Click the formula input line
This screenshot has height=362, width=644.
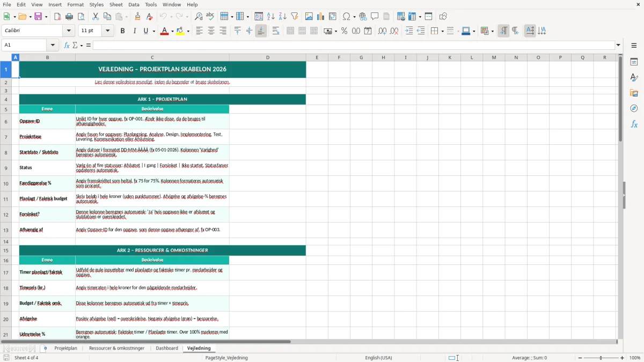pos(353,45)
